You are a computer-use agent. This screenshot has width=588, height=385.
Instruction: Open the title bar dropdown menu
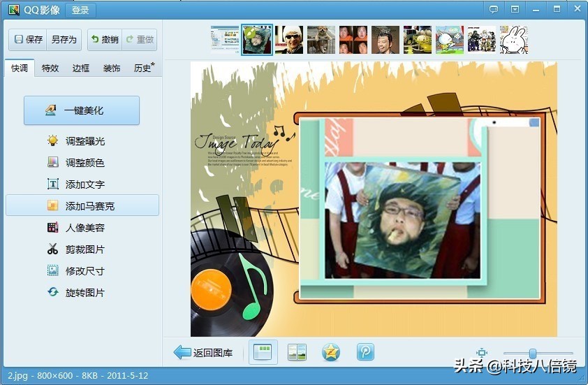(515, 9)
